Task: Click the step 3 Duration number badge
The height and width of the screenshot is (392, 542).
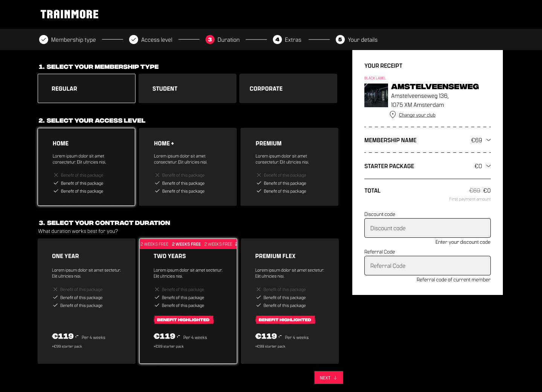Action: pos(210,40)
